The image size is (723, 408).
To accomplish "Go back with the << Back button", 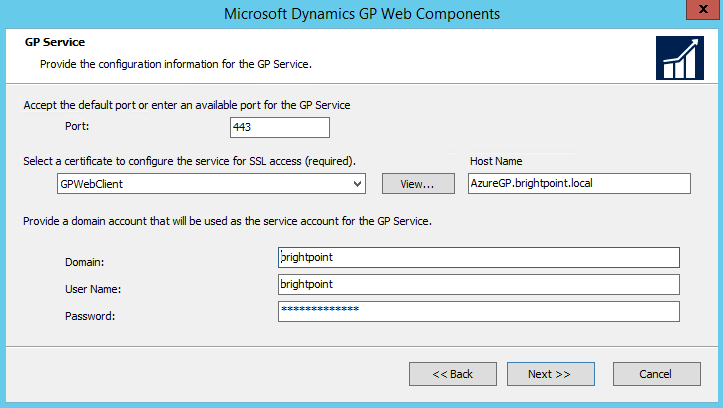I will (452, 374).
